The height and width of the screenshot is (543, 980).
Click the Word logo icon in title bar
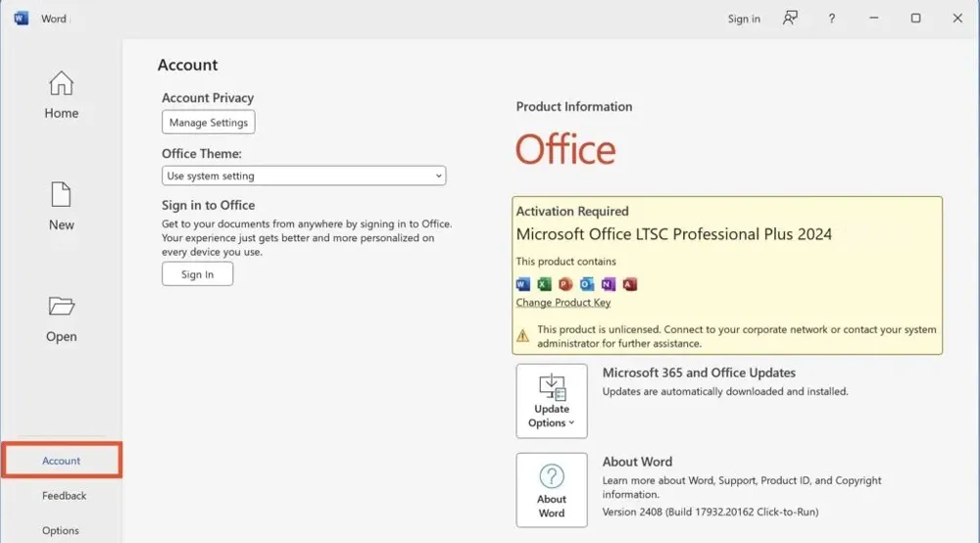click(x=22, y=18)
